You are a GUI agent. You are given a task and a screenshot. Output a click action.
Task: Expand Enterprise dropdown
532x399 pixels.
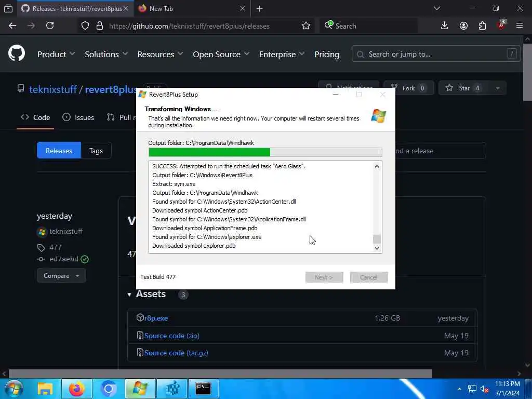(x=282, y=54)
